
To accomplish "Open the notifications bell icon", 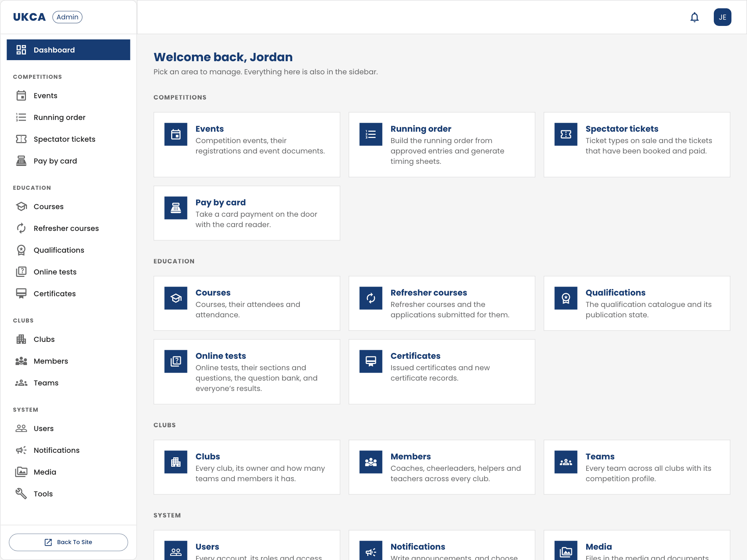I will point(694,17).
